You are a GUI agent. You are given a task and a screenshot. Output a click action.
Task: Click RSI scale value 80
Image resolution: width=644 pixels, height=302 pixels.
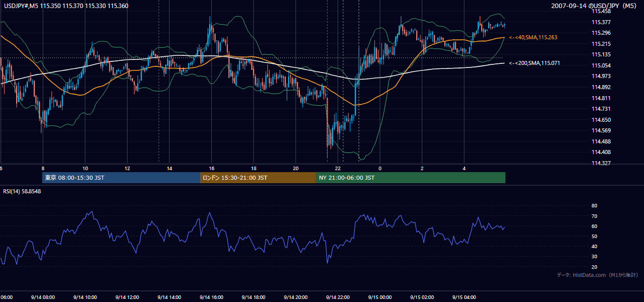(x=594, y=206)
